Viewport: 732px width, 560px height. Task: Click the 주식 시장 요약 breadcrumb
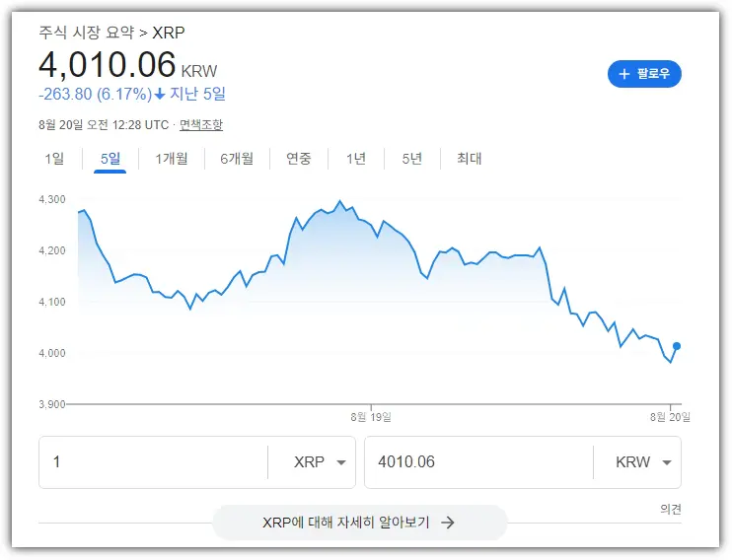tap(87, 33)
